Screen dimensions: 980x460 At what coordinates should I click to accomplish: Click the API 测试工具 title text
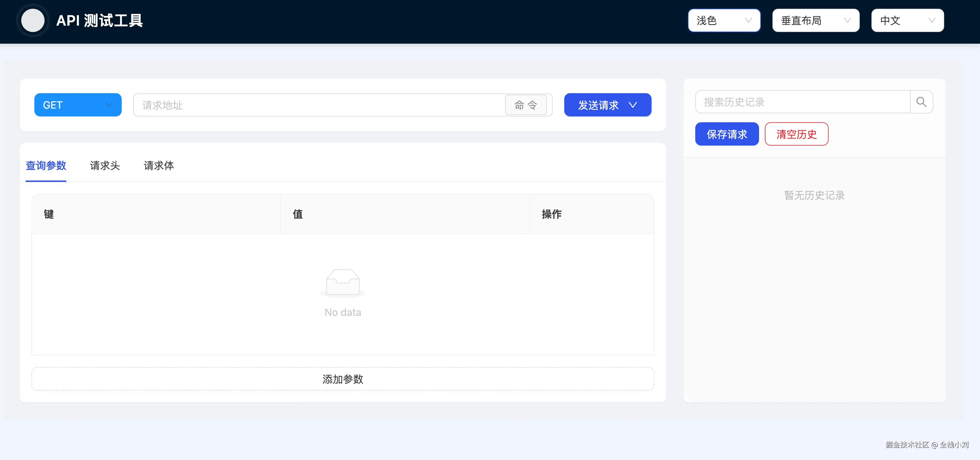[x=99, y=21]
